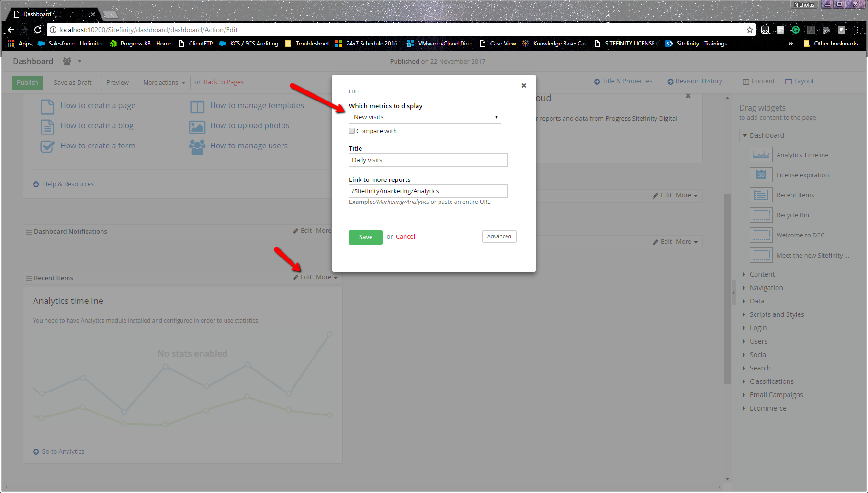Open the Which metrics to display dropdown
The width and height of the screenshot is (868, 493).
tap(425, 117)
